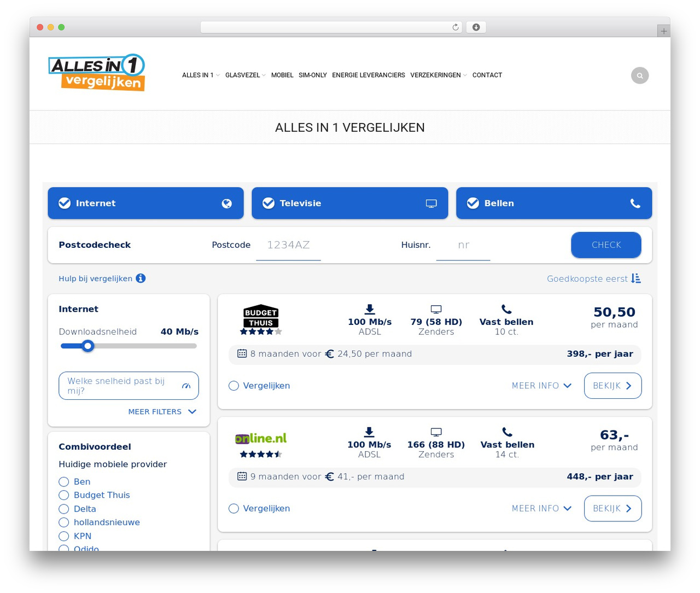The image size is (700, 593).
Task: Click the download icon in Budget Thuis card
Action: (370, 310)
